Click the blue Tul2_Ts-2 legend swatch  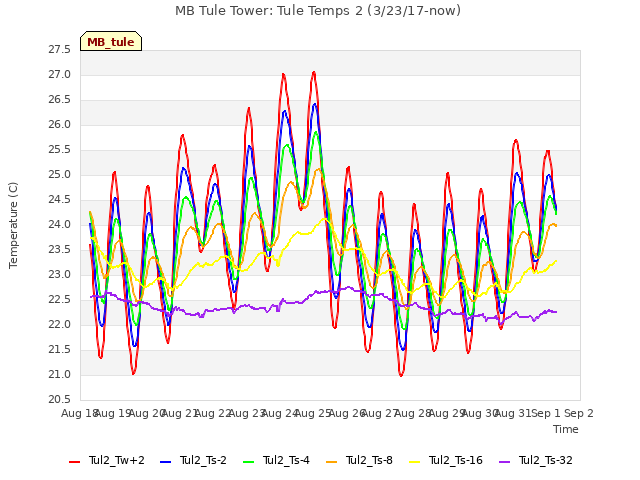click(165, 462)
